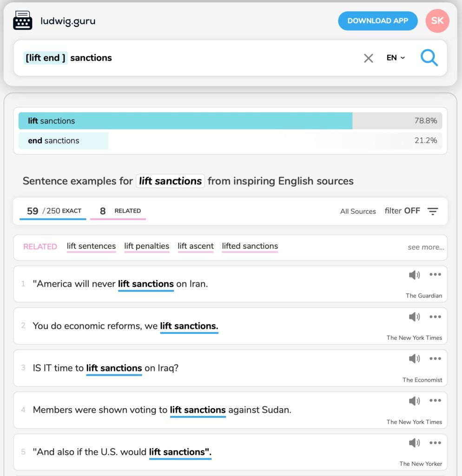The image size is (462, 476).
Task: Open the SK user profile avatar
Action: pyautogui.click(x=437, y=21)
